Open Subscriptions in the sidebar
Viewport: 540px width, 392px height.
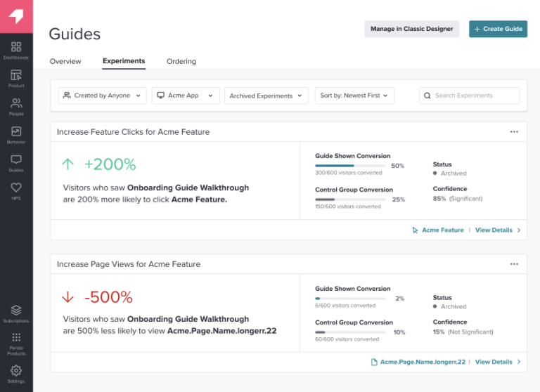point(16,312)
